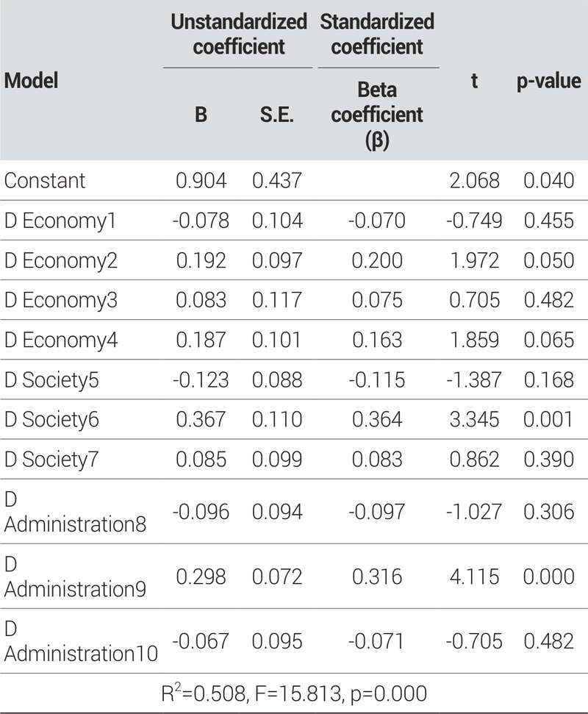The height and width of the screenshot is (714, 588).
Task: Click the Beta coefficient (β) subheader
Action: point(377,115)
